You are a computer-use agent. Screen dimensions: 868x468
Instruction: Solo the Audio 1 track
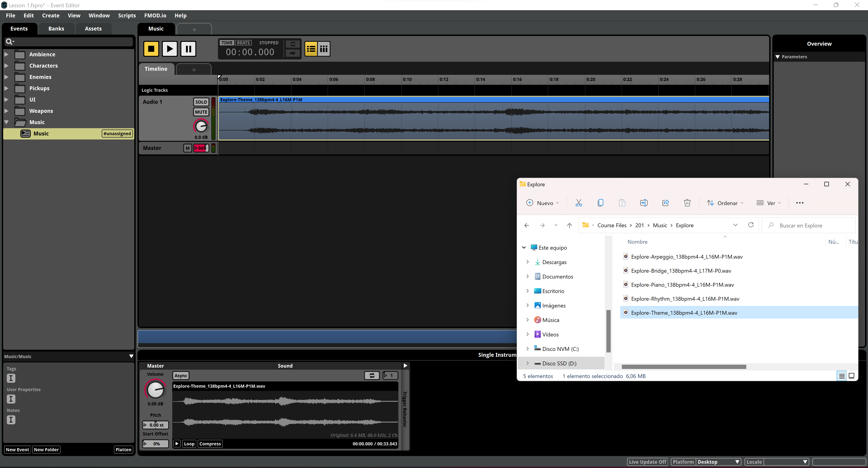[201, 102]
